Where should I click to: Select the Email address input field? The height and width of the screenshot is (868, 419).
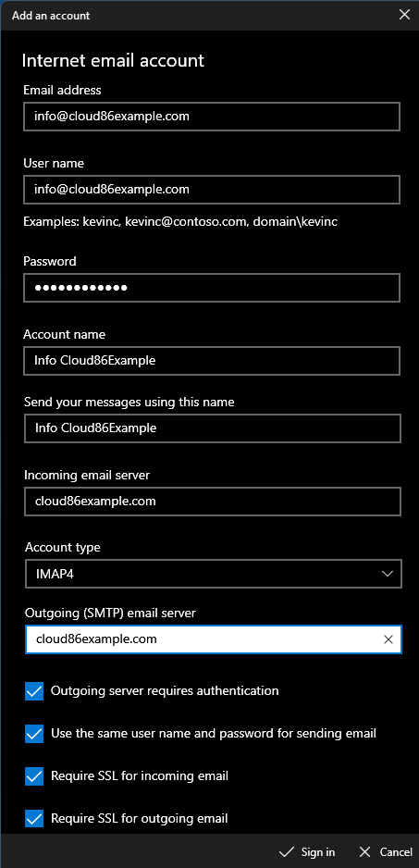point(212,117)
